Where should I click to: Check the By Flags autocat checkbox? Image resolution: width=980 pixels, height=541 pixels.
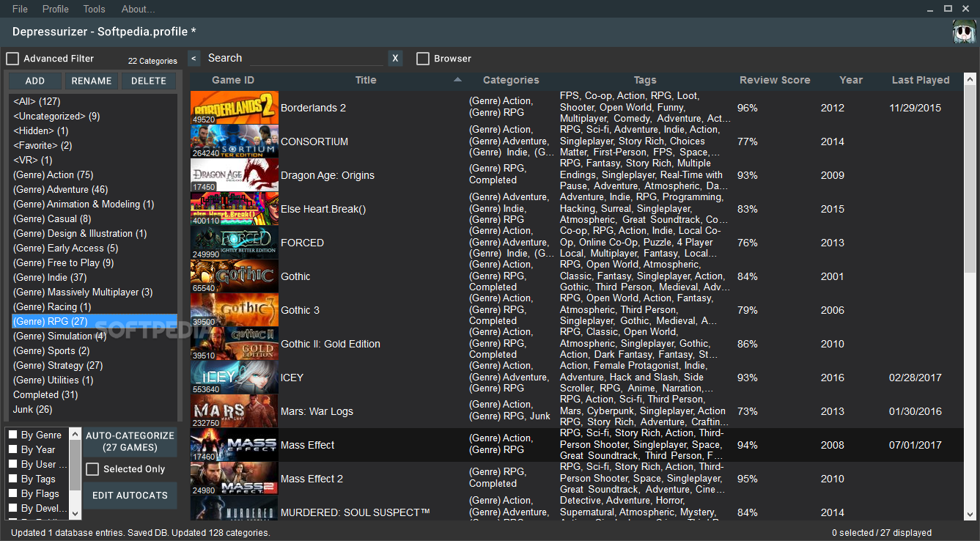(12, 493)
